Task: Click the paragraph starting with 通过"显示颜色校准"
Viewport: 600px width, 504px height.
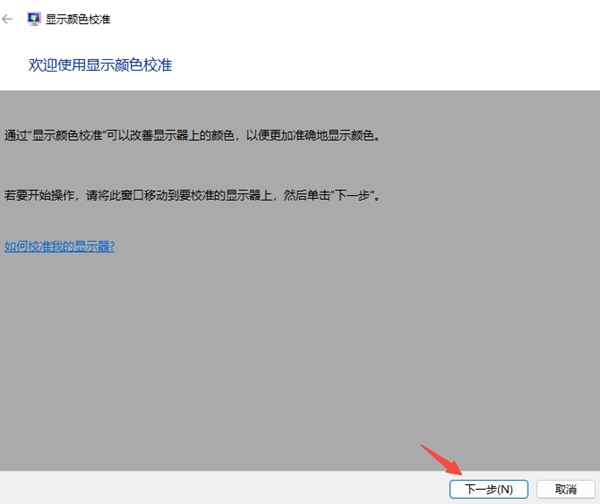Action: coord(192,135)
